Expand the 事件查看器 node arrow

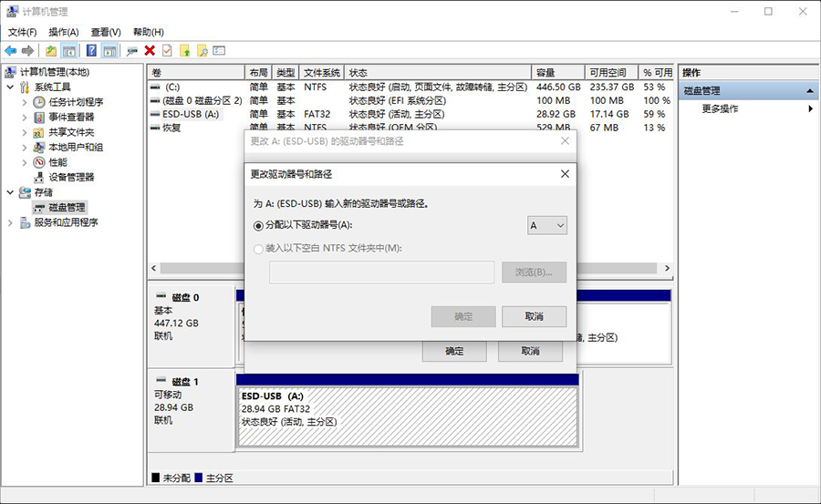pyautogui.click(x=24, y=118)
